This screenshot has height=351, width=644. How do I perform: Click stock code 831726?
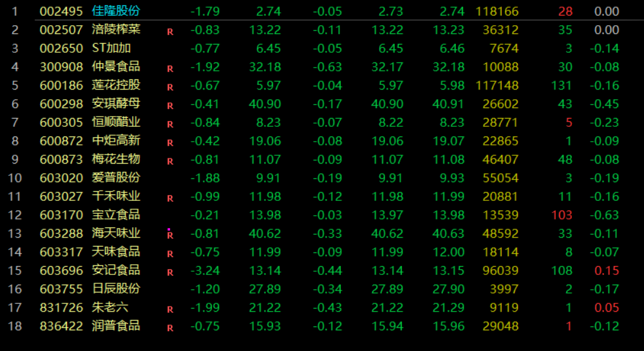click(61, 307)
